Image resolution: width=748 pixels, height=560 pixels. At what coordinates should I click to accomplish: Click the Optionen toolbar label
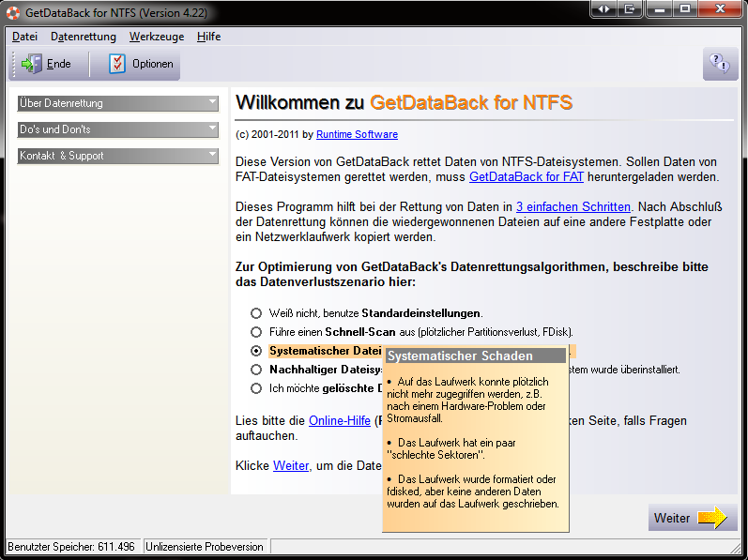(153, 64)
